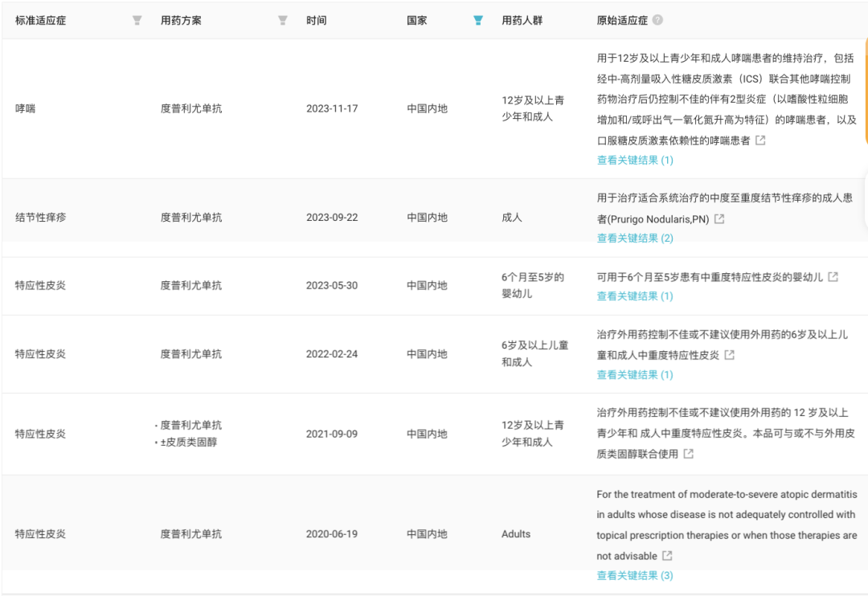Viewport: 868px width, 596px height.
Task: Click the external link icon after 哮喘 indication text
Action: pos(760,140)
